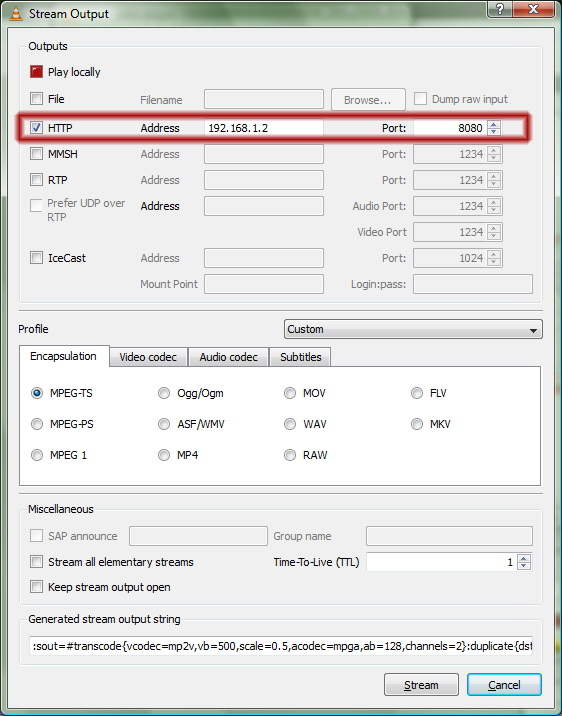This screenshot has width=562, height=716.
Task: Click the help question mark button
Action: 500,9
